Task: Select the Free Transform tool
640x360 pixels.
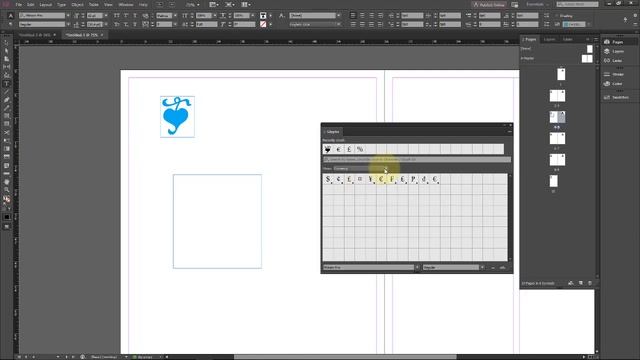Action: [x=7, y=141]
